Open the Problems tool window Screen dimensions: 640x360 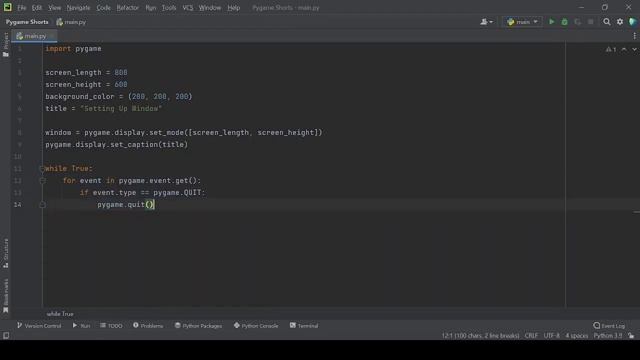click(x=148, y=326)
